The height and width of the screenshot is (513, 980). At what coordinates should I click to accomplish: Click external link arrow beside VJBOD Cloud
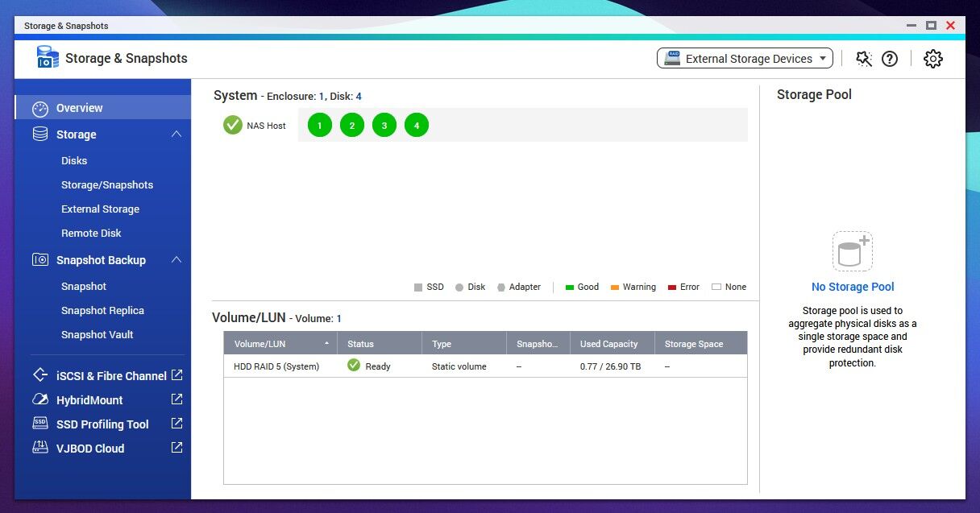tap(176, 448)
